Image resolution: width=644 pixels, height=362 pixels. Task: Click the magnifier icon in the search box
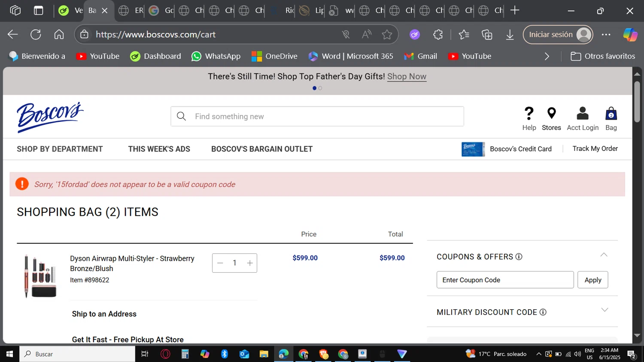click(181, 116)
